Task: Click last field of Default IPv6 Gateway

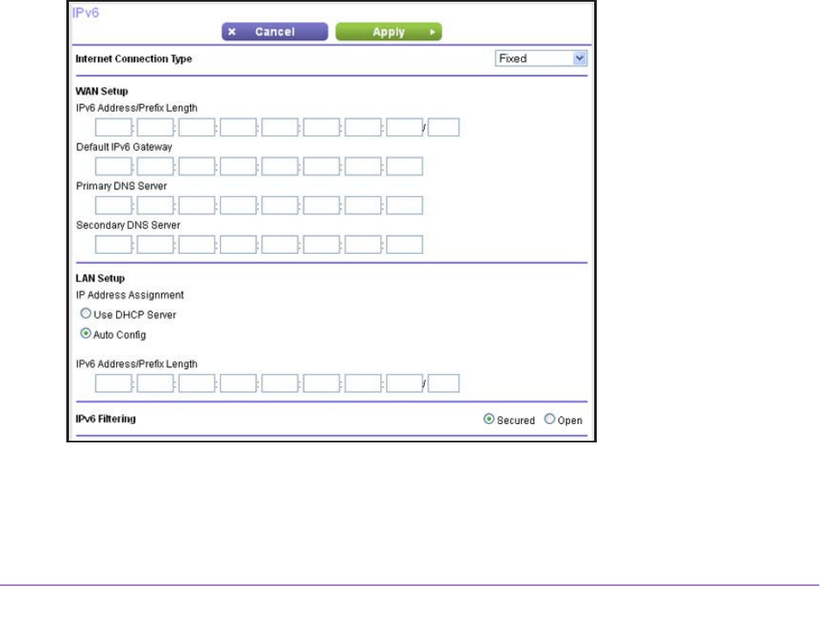Action: 405,167
